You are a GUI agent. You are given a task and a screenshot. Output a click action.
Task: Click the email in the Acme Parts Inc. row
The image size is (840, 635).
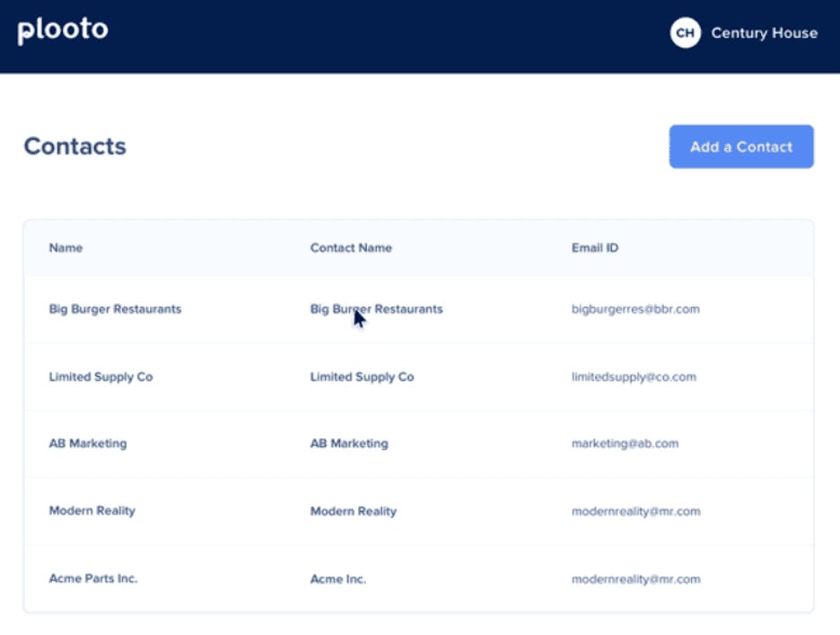(x=635, y=579)
